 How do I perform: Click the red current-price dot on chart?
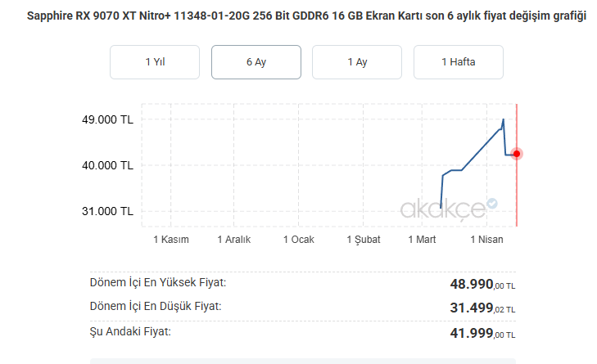click(517, 154)
